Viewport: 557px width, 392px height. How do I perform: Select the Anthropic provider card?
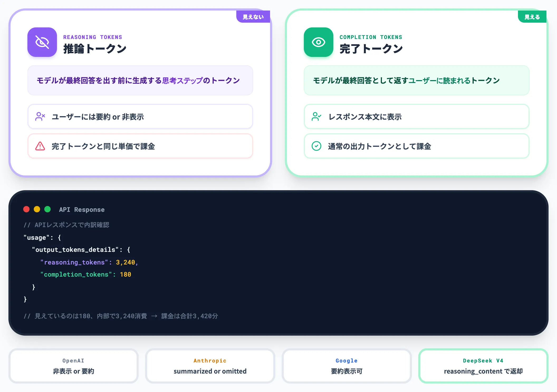click(x=210, y=366)
